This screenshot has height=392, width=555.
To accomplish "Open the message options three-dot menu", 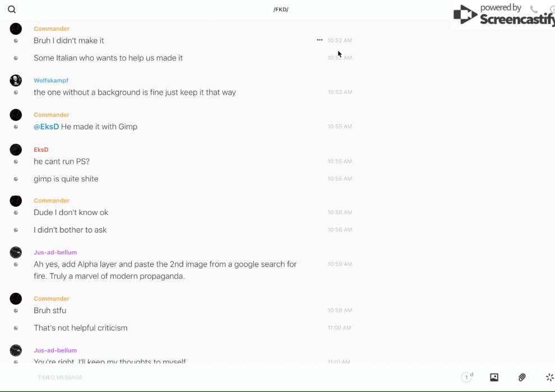I will (x=320, y=40).
